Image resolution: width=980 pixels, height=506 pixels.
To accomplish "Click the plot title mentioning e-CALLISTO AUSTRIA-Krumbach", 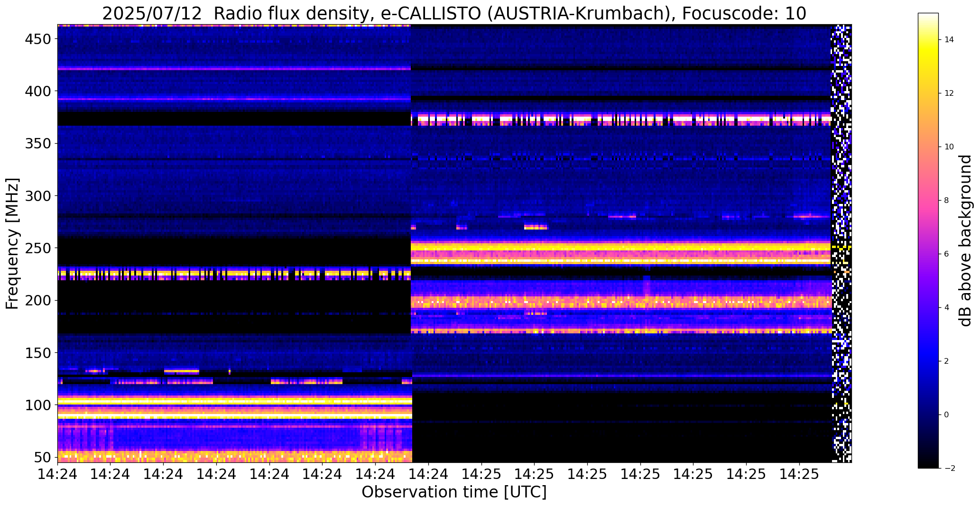I will [x=454, y=13].
